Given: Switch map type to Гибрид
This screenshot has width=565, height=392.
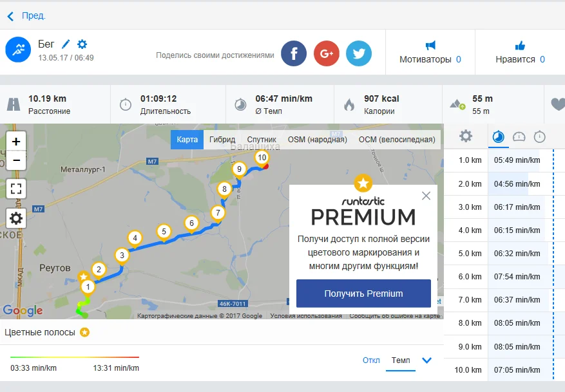Looking at the screenshot, I should tap(222, 140).
